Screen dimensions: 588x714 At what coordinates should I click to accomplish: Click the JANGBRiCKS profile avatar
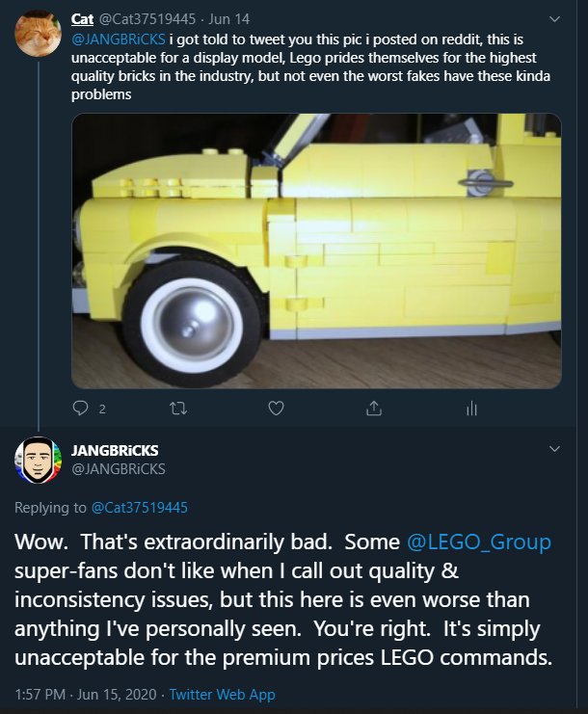coord(39,460)
